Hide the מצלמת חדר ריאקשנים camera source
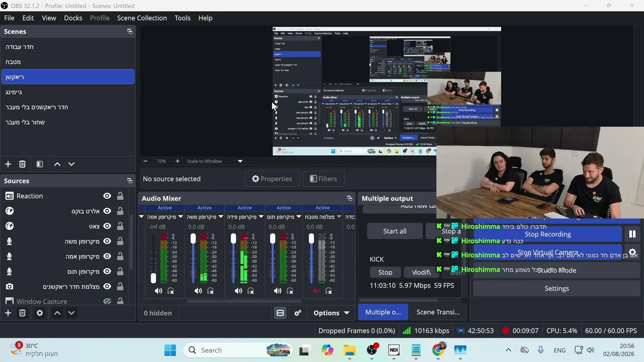 [x=107, y=286]
